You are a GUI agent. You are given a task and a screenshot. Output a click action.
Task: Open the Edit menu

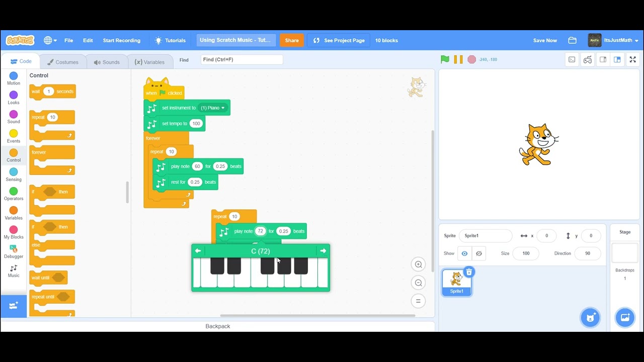(88, 40)
